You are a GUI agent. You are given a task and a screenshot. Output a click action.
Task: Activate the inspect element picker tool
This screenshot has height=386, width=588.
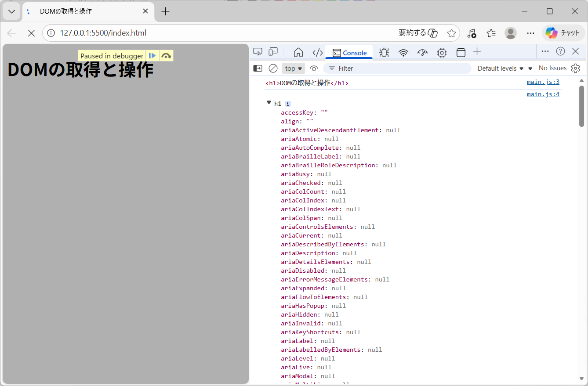point(258,52)
